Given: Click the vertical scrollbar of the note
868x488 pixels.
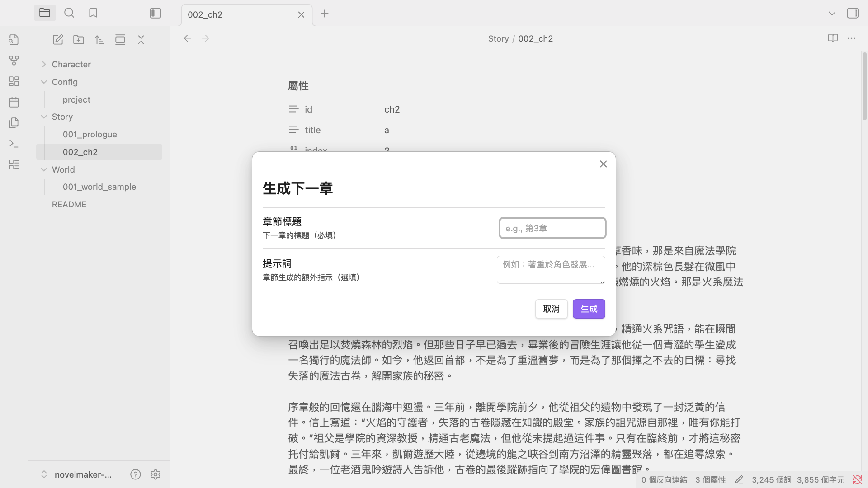Looking at the screenshot, I should [864, 86].
